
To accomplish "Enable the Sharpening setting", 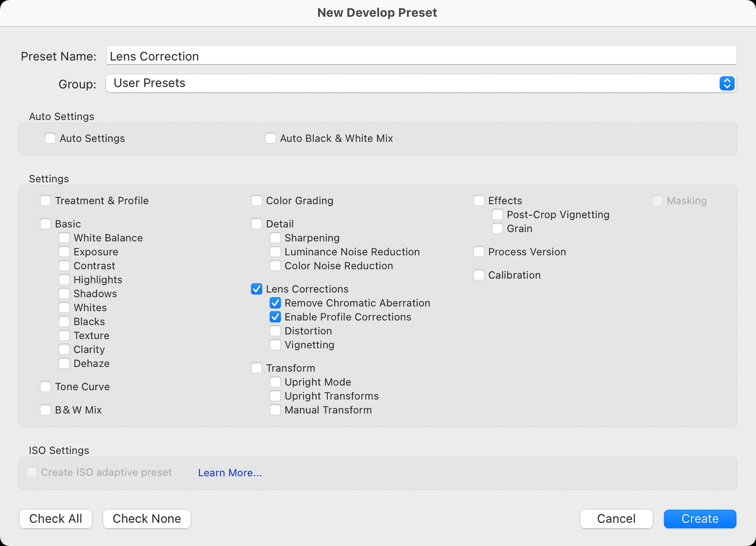I will click(275, 237).
